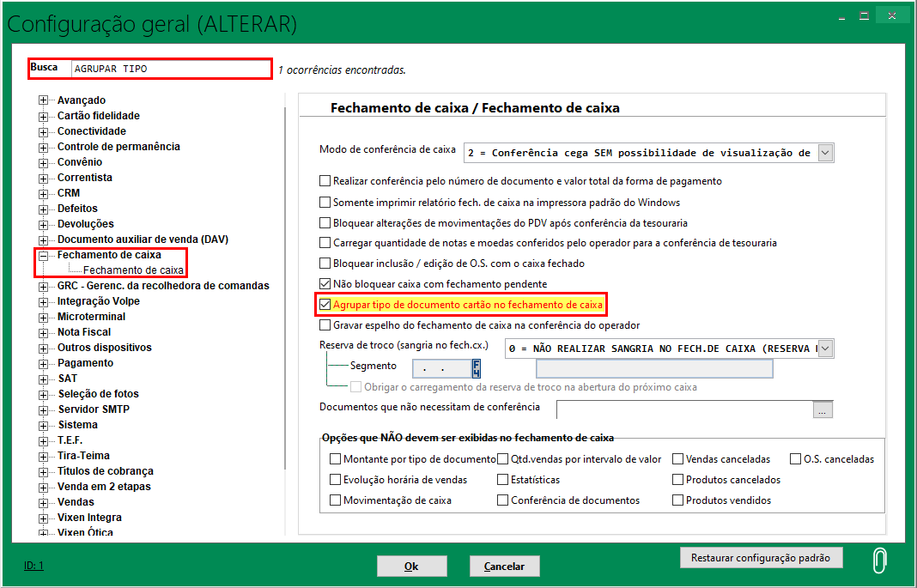Expand the Convênio tree node

click(x=43, y=162)
